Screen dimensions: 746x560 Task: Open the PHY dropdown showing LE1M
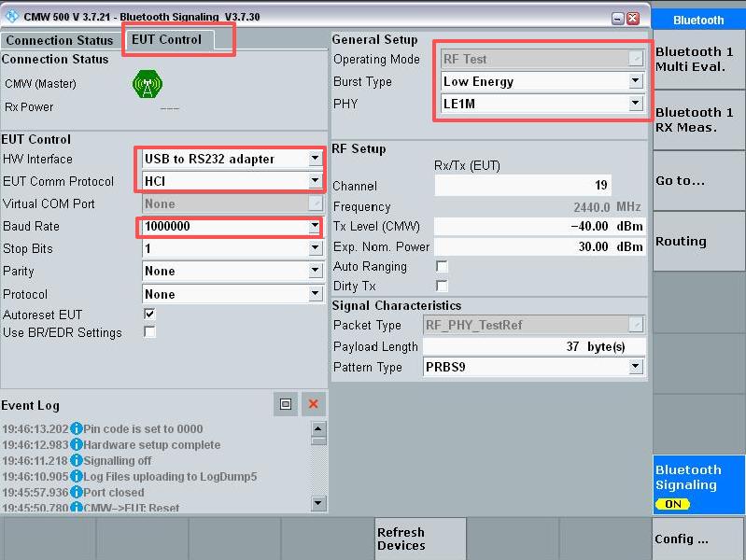[x=635, y=104]
